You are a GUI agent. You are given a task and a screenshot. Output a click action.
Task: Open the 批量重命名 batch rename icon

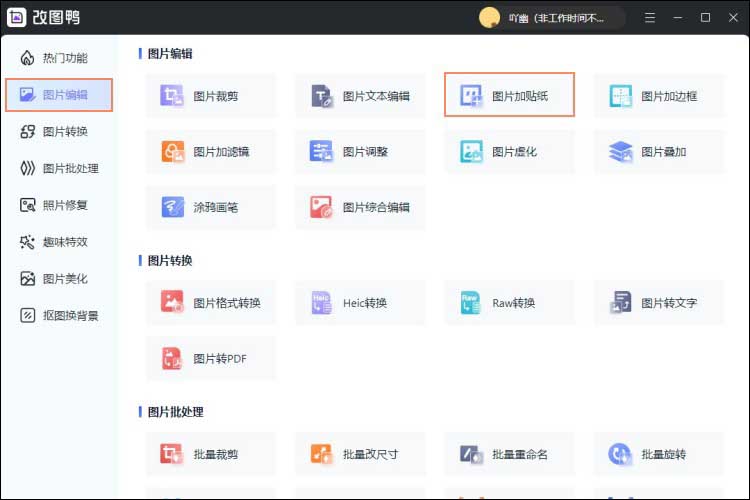tap(471, 454)
